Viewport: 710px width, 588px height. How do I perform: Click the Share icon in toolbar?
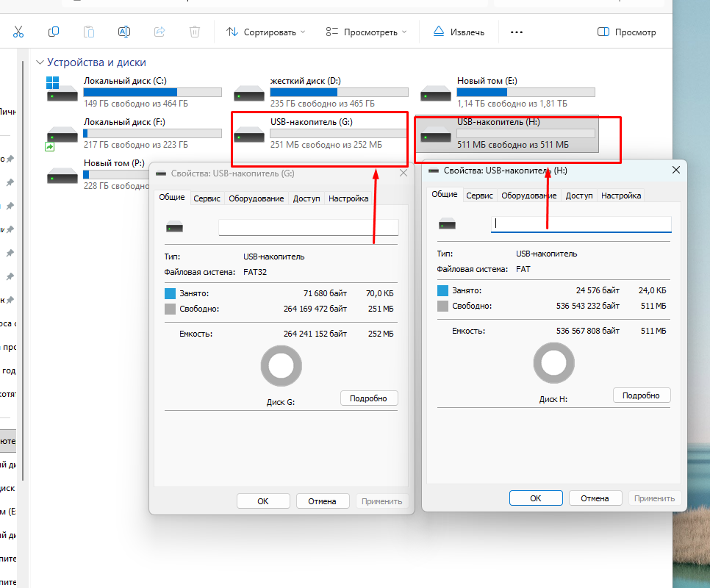point(159,32)
